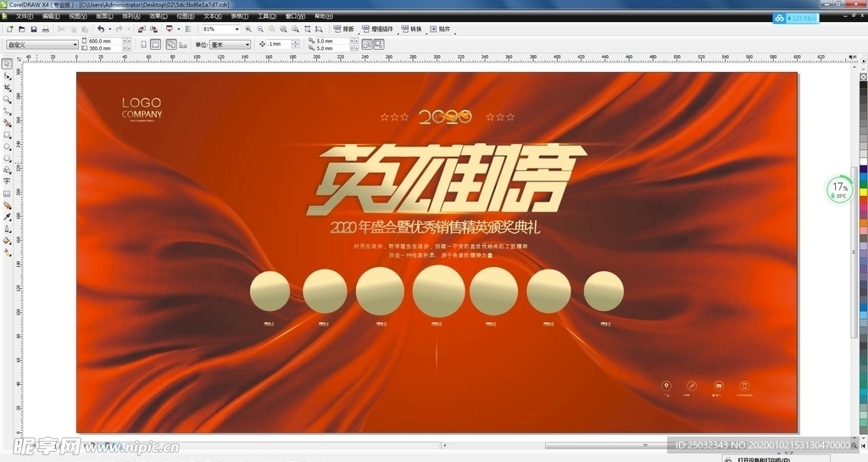Click the no-fill X swatch
Screen dimensions: 868x462
click(x=863, y=77)
